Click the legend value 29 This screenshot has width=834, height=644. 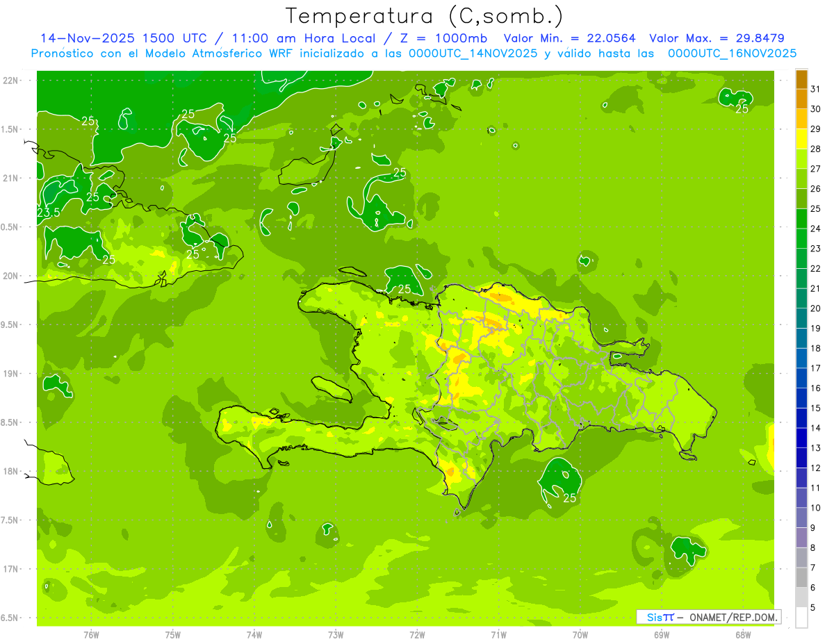(x=815, y=129)
